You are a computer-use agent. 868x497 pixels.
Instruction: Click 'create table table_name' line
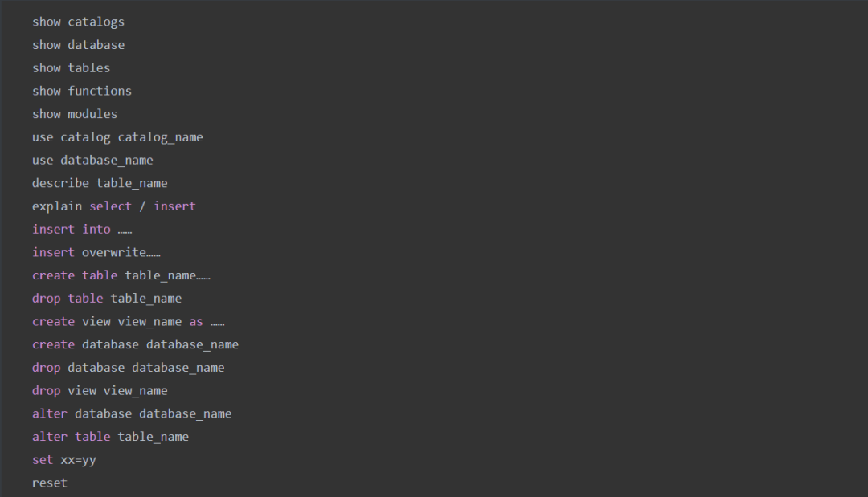click(121, 275)
